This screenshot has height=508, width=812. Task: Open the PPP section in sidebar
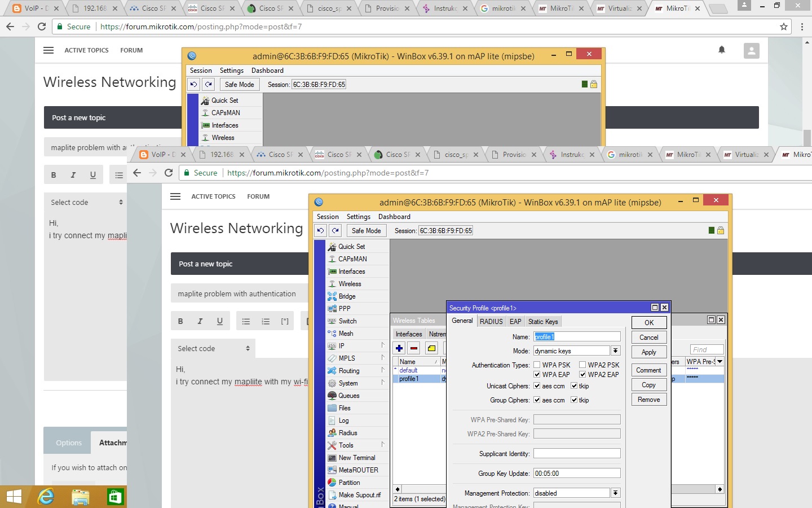(x=345, y=309)
